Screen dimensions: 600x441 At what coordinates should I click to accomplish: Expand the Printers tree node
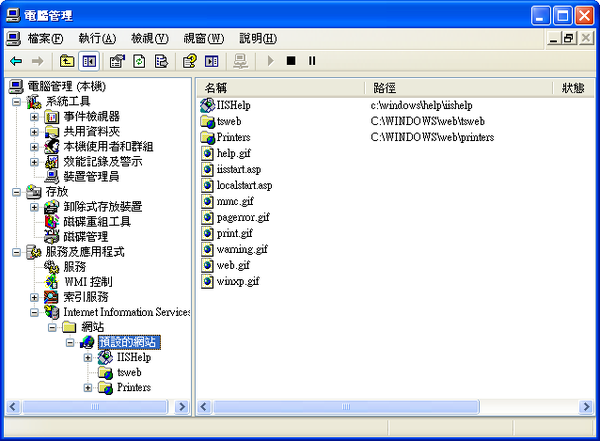click(88, 388)
